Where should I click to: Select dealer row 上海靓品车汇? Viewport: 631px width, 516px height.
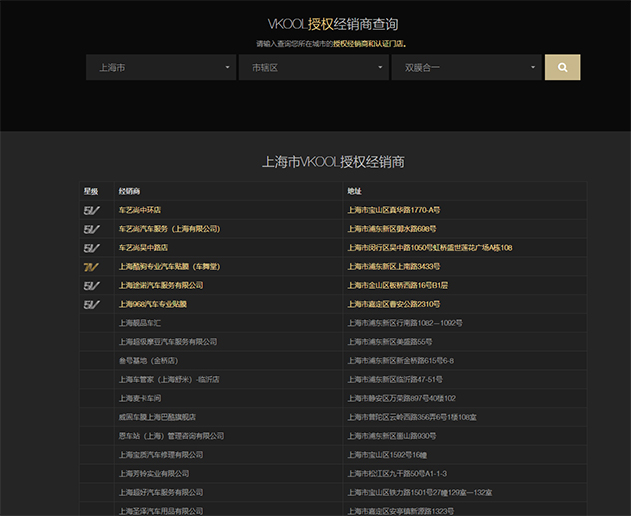tap(140, 323)
